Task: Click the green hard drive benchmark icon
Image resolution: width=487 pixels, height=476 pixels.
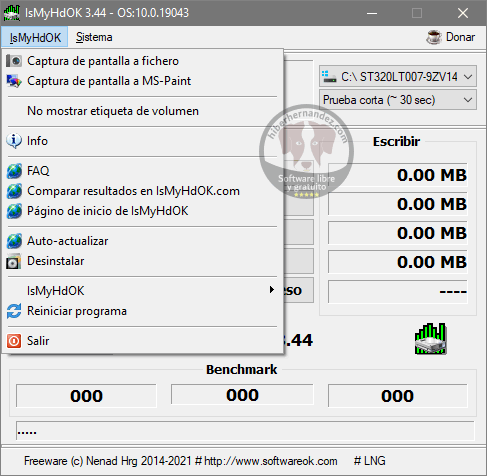Action: point(431,338)
